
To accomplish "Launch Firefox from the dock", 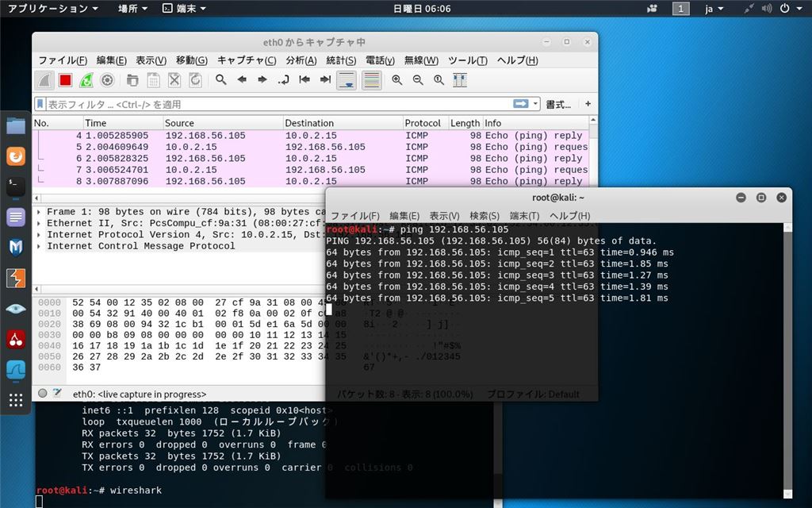I will [x=16, y=156].
